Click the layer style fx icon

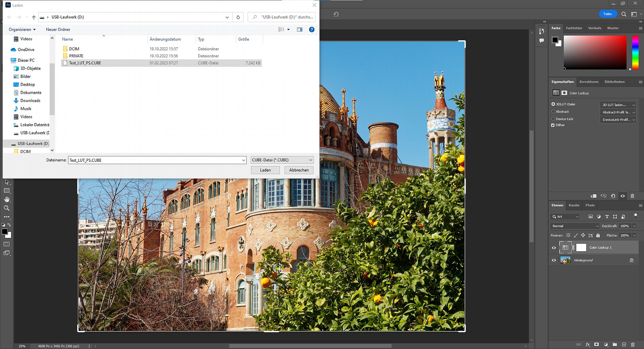(x=588, y=344)
